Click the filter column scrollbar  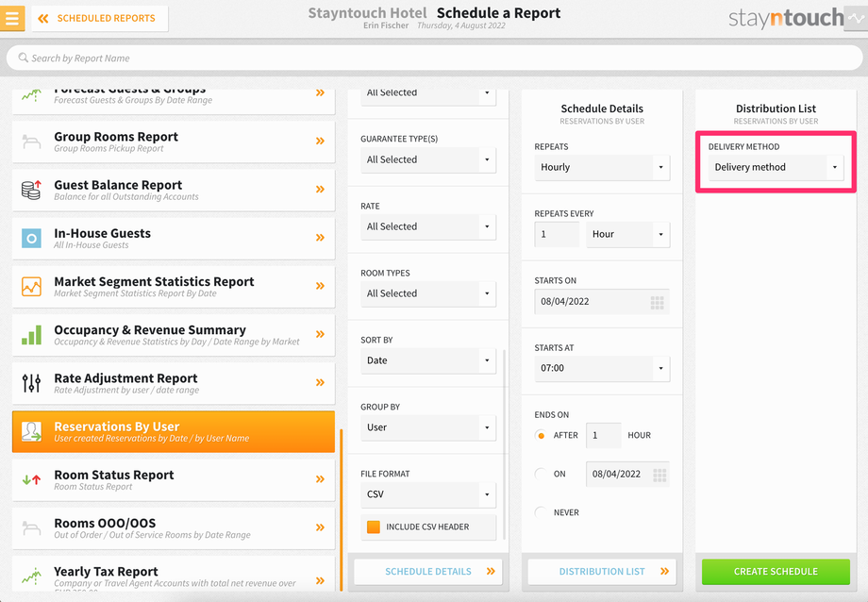pos(505,444)
